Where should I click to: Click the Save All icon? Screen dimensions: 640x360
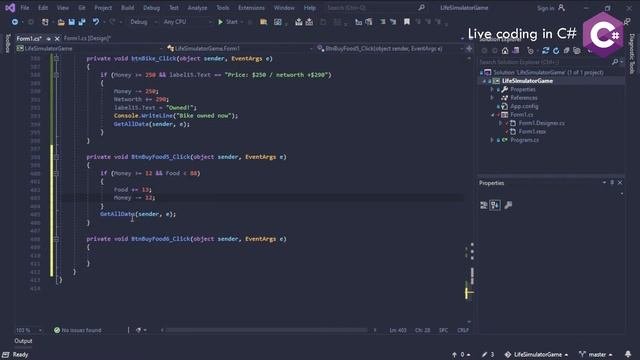(x=82, y=22)
